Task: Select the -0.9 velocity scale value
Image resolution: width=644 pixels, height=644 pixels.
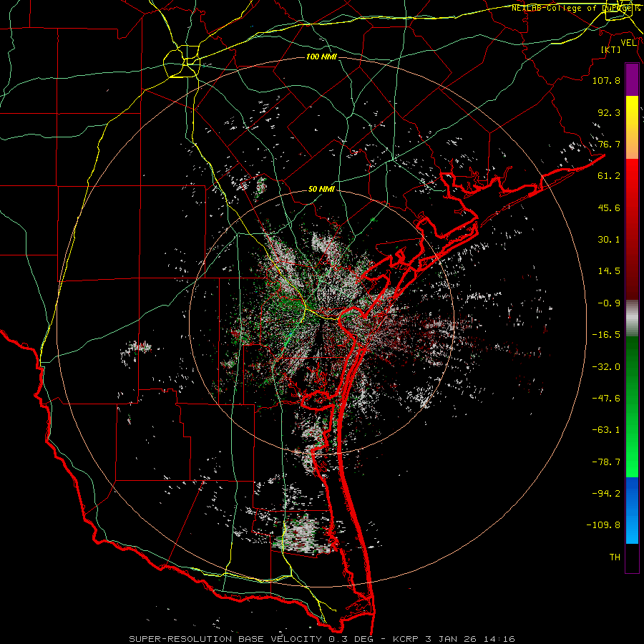Action: [x=609, y=303]
